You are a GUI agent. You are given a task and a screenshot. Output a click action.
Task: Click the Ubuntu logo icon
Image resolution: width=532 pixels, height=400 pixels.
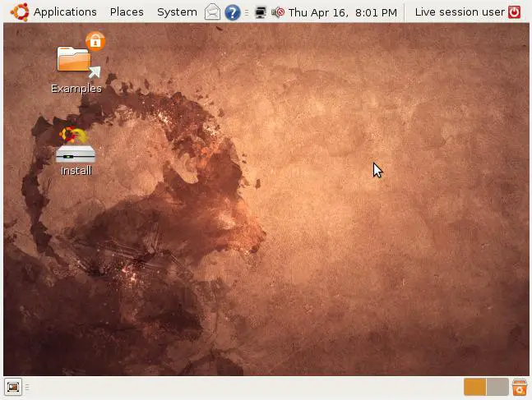tap(20, 12)
